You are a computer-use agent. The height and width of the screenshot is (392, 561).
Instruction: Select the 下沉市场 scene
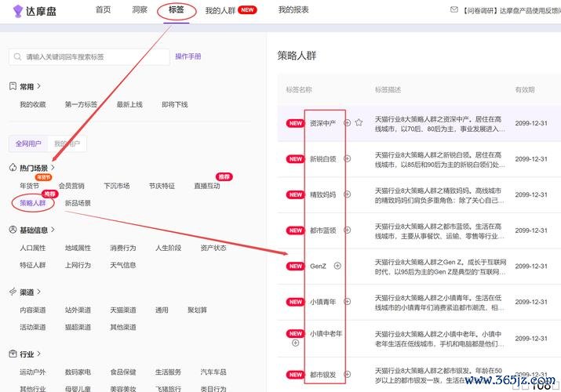(x=117, y=186)
